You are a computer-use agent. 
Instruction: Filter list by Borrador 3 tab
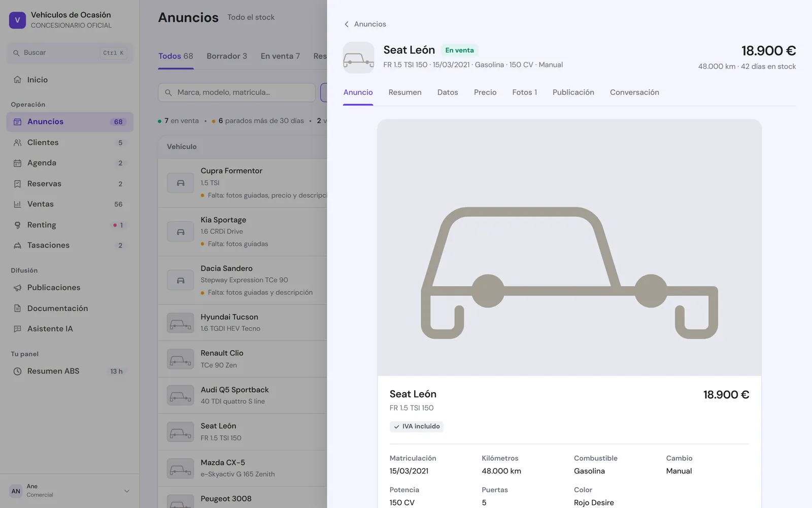point(227,56)
